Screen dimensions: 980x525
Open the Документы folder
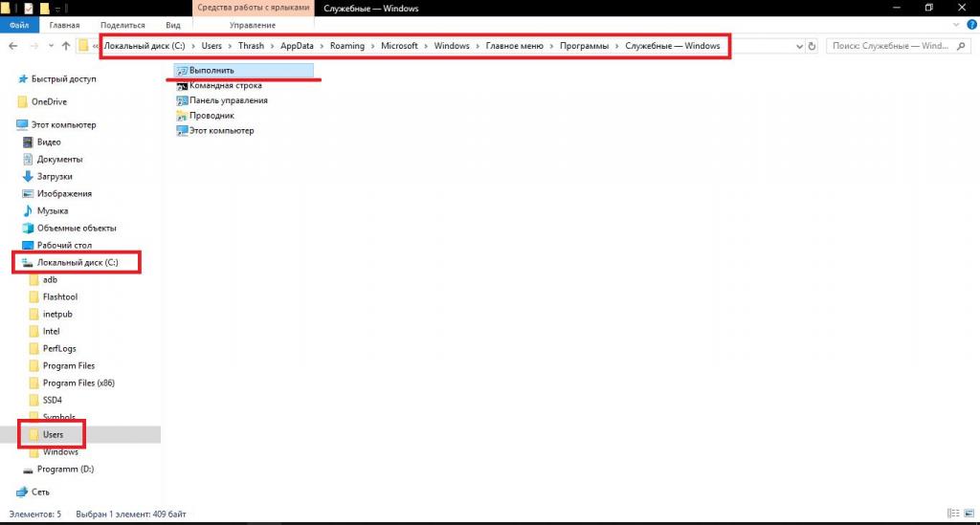pyautogui.click(x=53, y=159)
